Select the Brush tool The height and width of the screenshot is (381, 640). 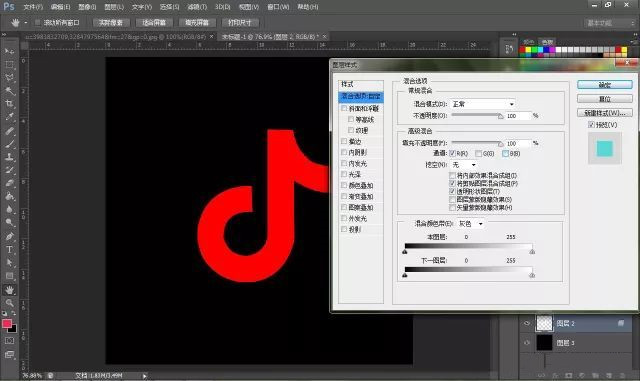pyautogui.click(x=9, y=144)
